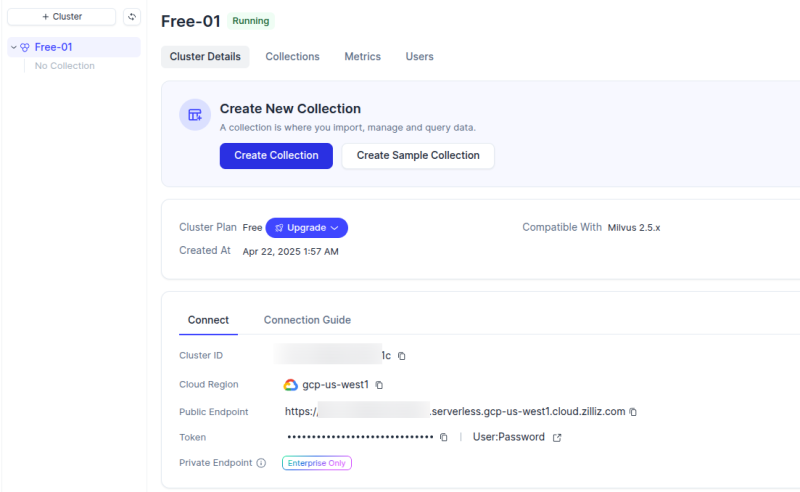This screenshot has height=492, width=800.
Task: Click the Create New Collection icon
Action: (x=195, y=115)
